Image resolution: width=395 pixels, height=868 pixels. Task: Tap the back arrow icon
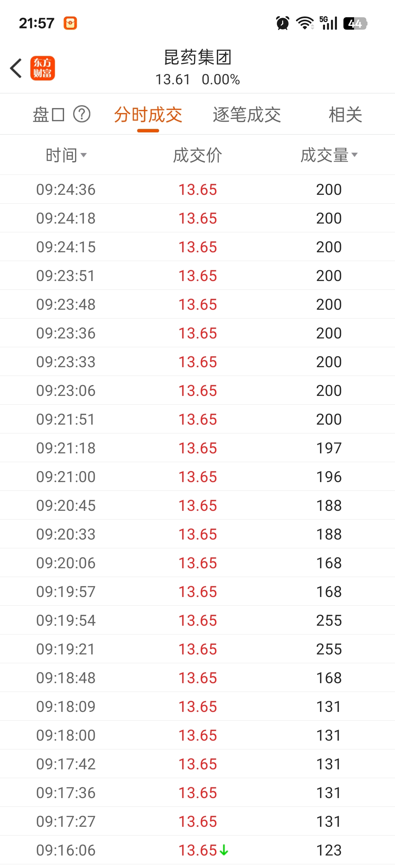[16, 68]
